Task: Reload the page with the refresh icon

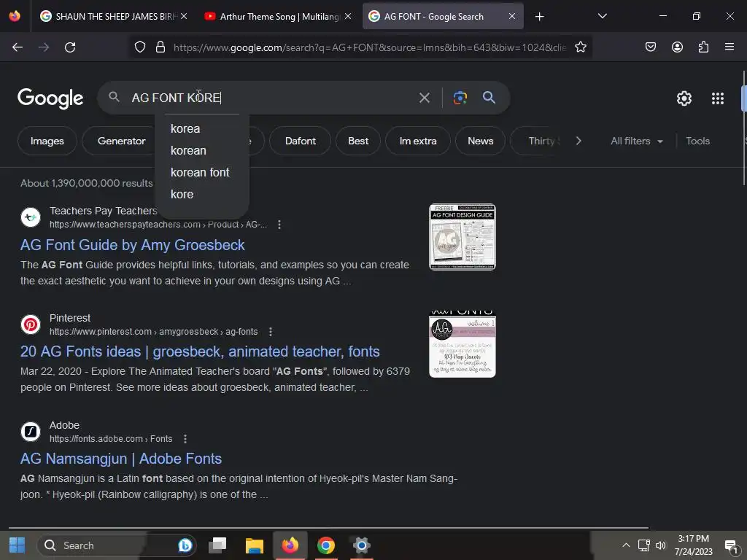Action: tap(70, 47)
